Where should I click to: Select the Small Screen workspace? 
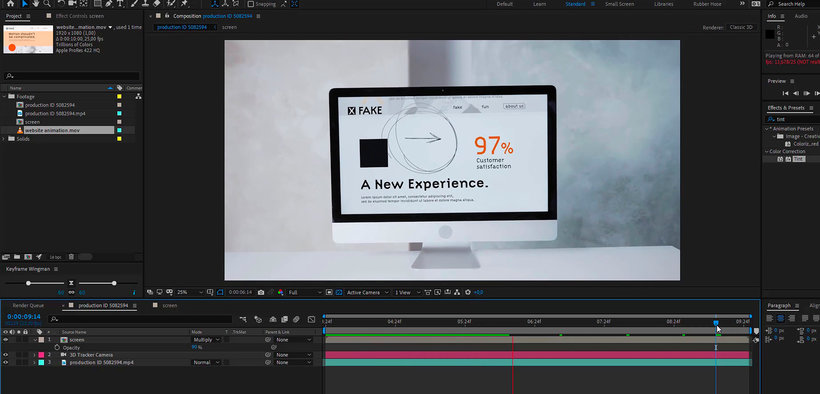click(620, 4)
